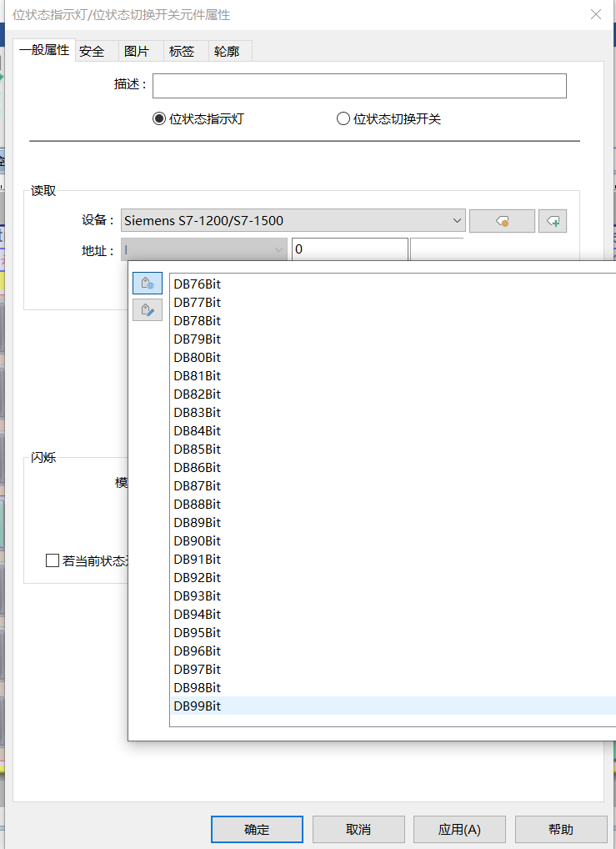Select 位状态切换开关 radio button
The width and height of the screenshot is (616, 849).
pos(343,119)
